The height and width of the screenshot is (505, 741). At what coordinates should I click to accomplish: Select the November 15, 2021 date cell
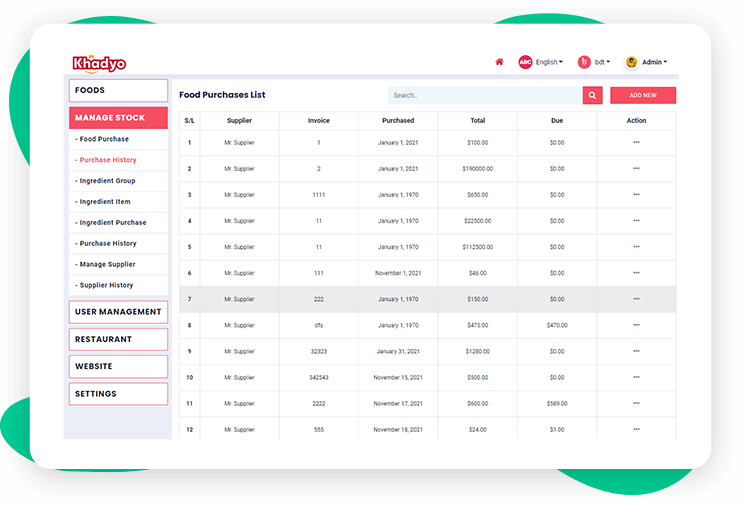point(398,377)
